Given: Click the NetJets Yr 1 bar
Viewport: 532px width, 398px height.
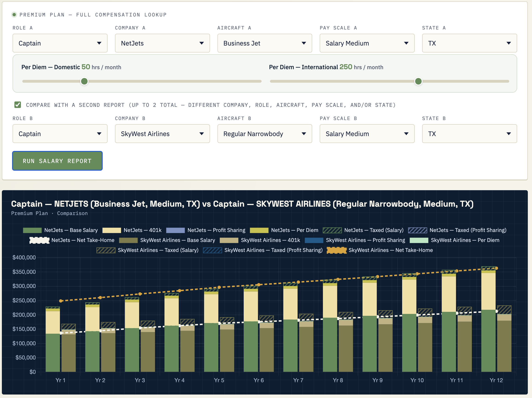Looking at the screenshot, I should pyautogui.click(x=53, y=339).
